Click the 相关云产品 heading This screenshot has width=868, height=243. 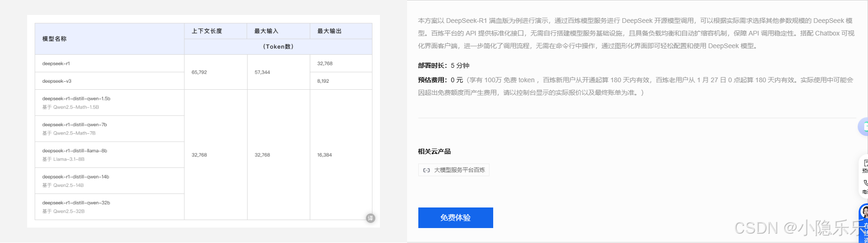(434, 151)
